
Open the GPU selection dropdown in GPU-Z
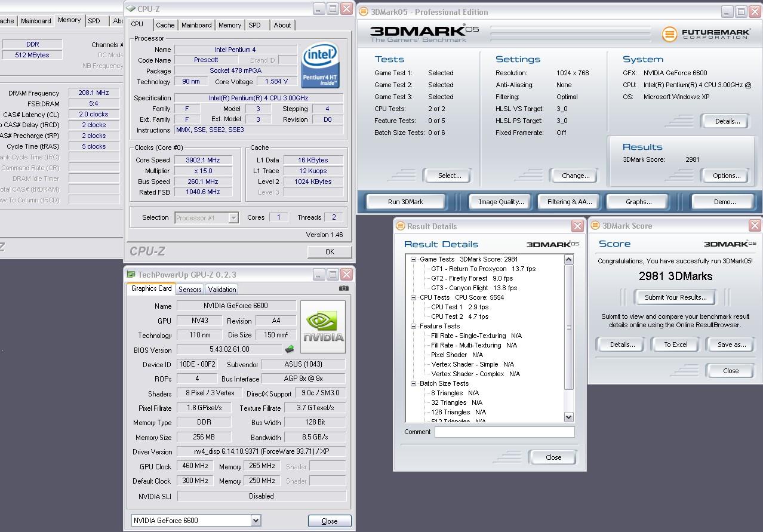click(256, 520)
